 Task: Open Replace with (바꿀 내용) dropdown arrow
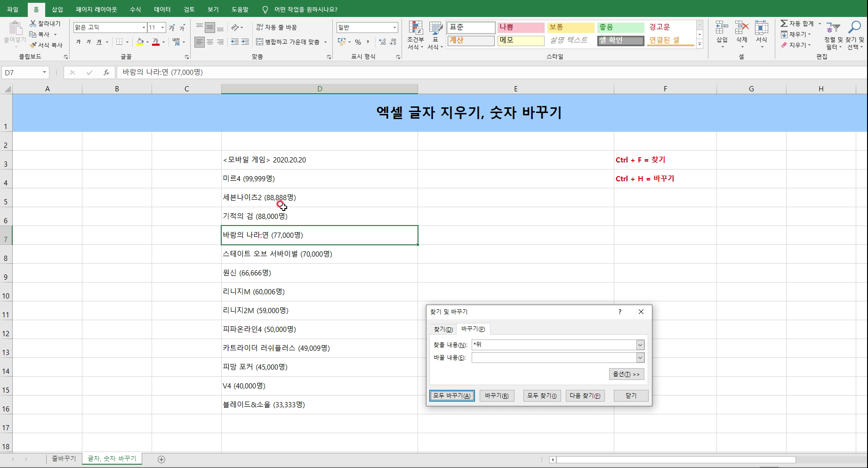click(640, 358)
